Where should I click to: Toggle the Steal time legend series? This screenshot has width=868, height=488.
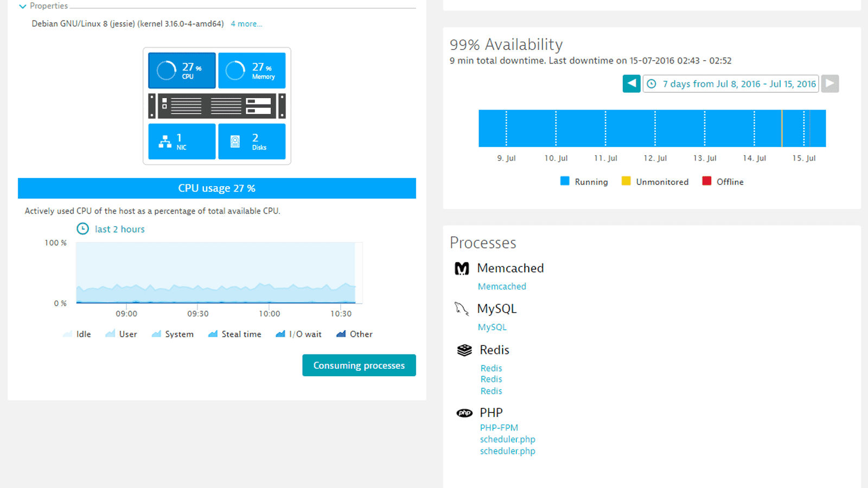(234, 334)
